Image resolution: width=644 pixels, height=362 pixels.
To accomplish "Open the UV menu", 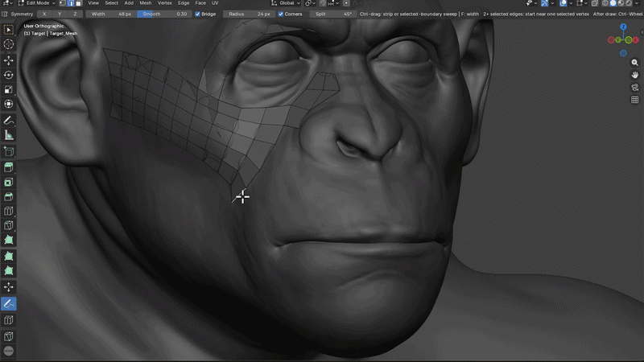I will pyautogui.click(x=215, y=3).
